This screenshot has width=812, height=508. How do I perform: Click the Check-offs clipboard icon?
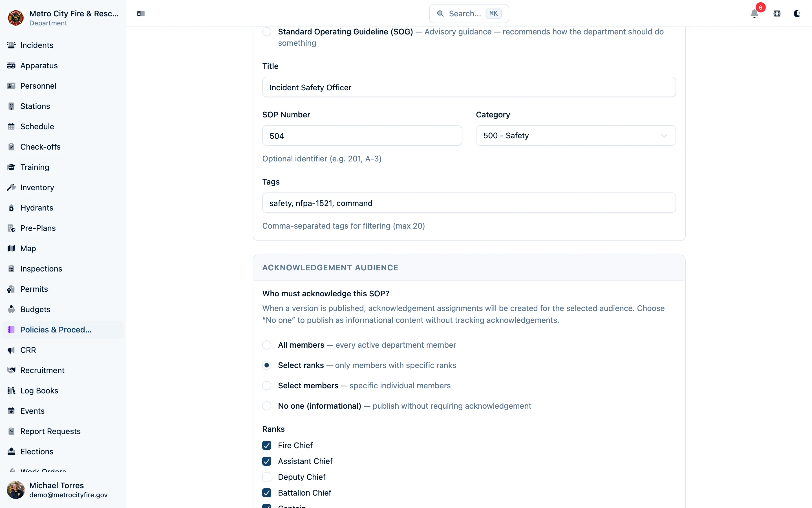11,147
